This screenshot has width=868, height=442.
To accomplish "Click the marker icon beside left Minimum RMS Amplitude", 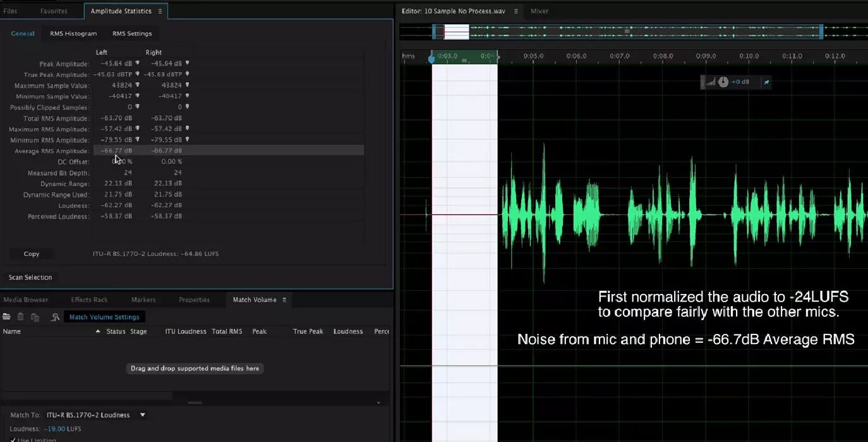I will pos(137,139).
